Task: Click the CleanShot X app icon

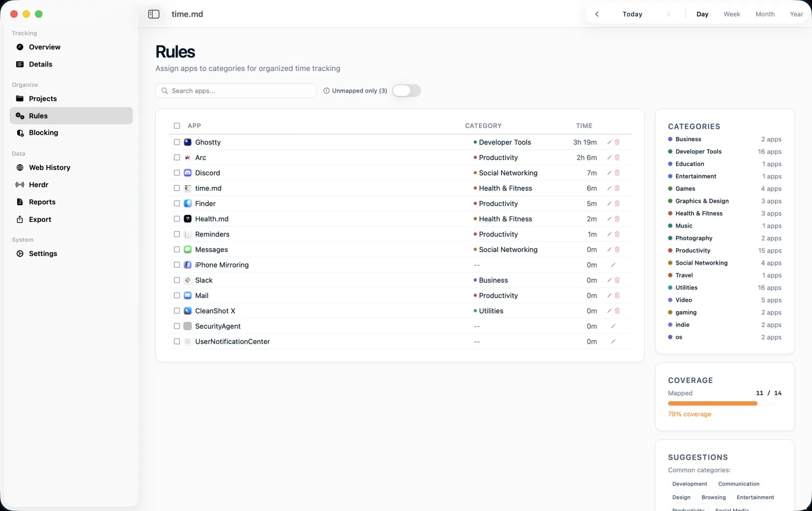Action: [188, 311]
